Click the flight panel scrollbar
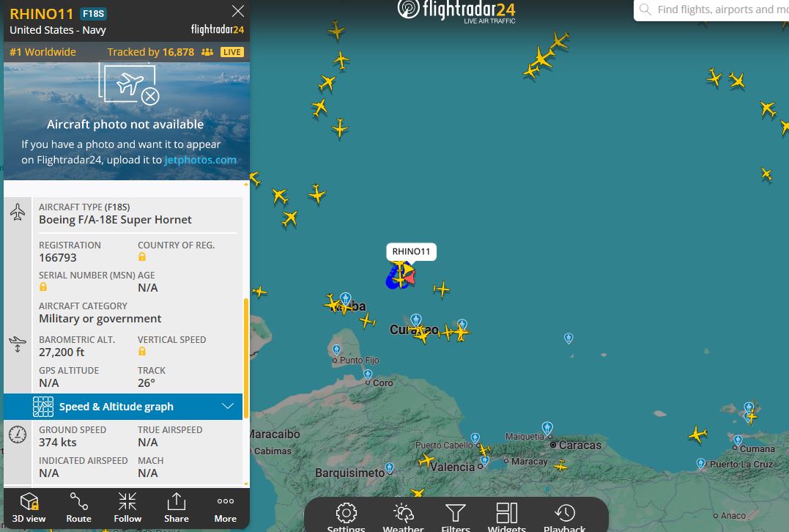 coord(246,358)
